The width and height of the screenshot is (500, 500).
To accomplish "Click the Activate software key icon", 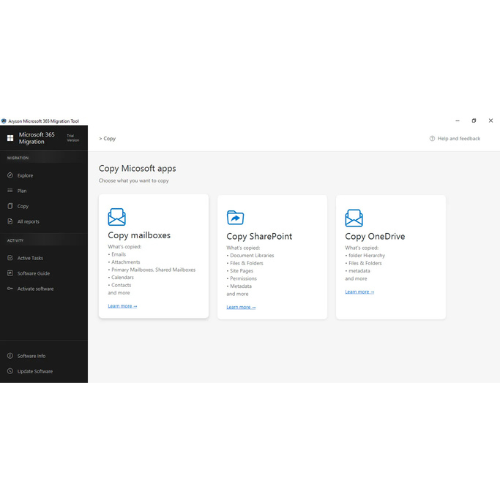I will coord(10,288).
